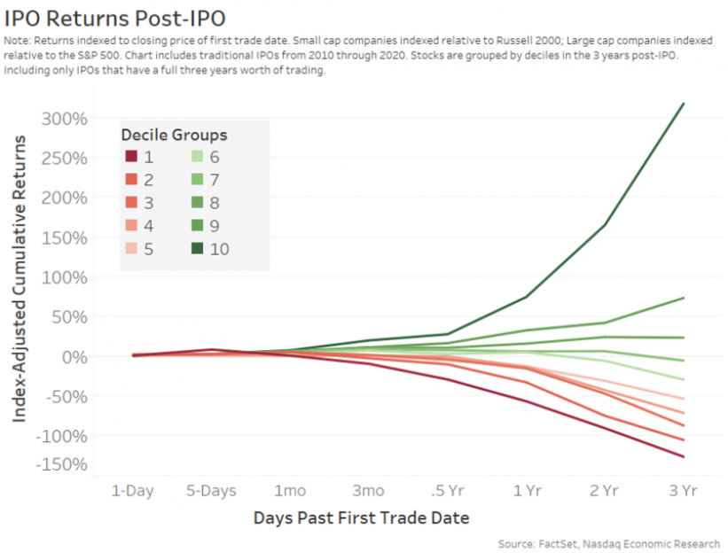Click the 300% y-axis tick label

pos(64,119)
